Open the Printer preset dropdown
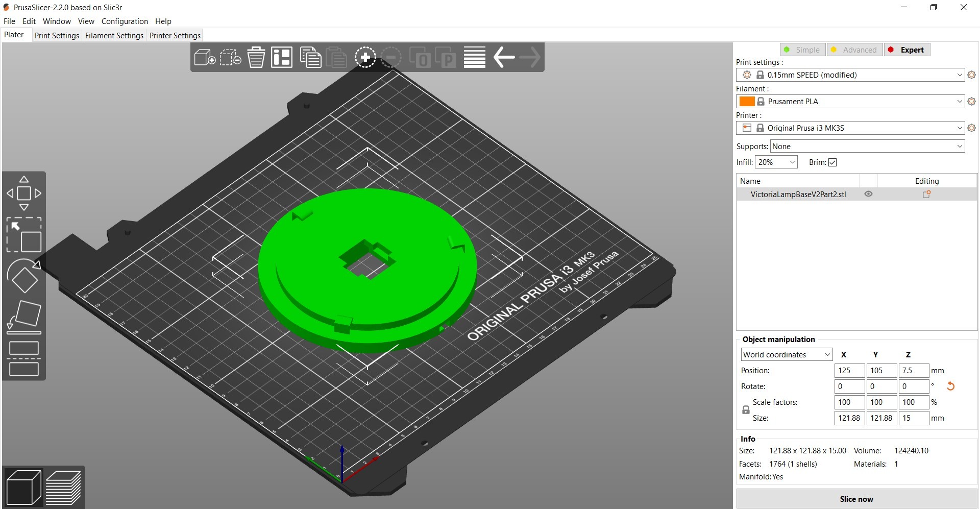This screenshot has width=980, height=509. (x=850, y=128)
